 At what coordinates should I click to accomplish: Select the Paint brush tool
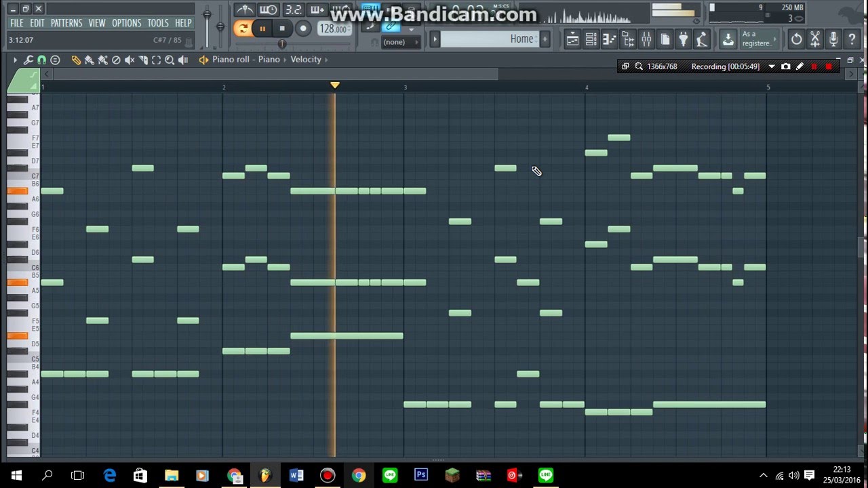89,60
